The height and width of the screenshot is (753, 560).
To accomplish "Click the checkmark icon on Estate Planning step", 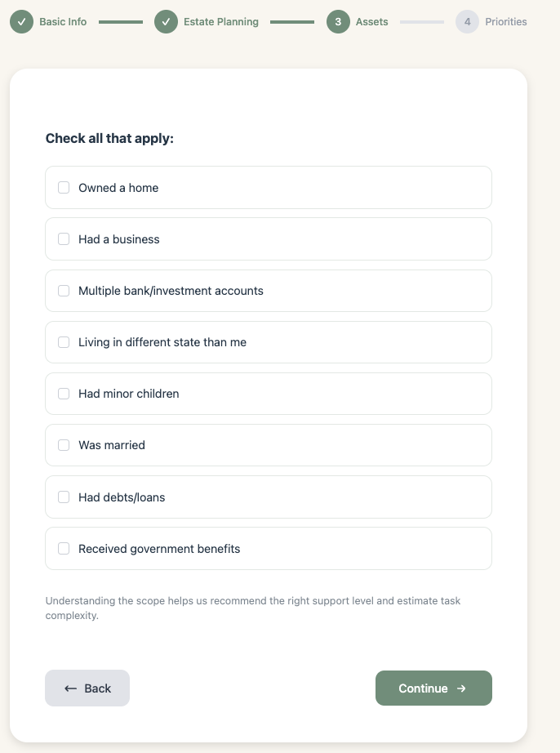I will pos(167,22).
